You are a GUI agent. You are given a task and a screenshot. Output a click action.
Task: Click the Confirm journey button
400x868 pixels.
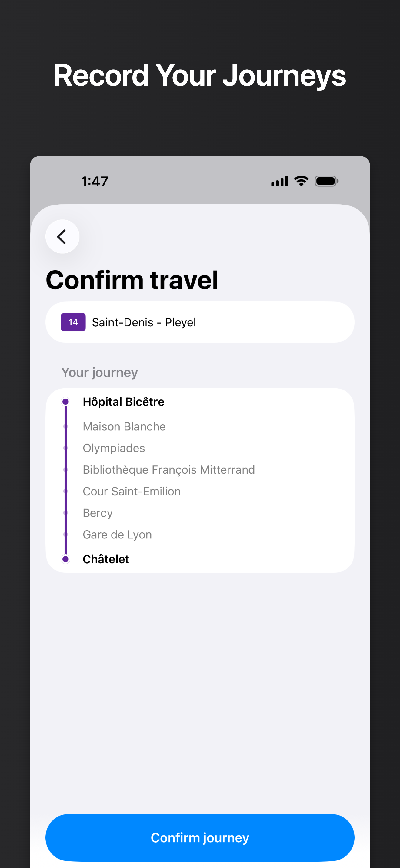pyautogui.click(x=200, y=837)
